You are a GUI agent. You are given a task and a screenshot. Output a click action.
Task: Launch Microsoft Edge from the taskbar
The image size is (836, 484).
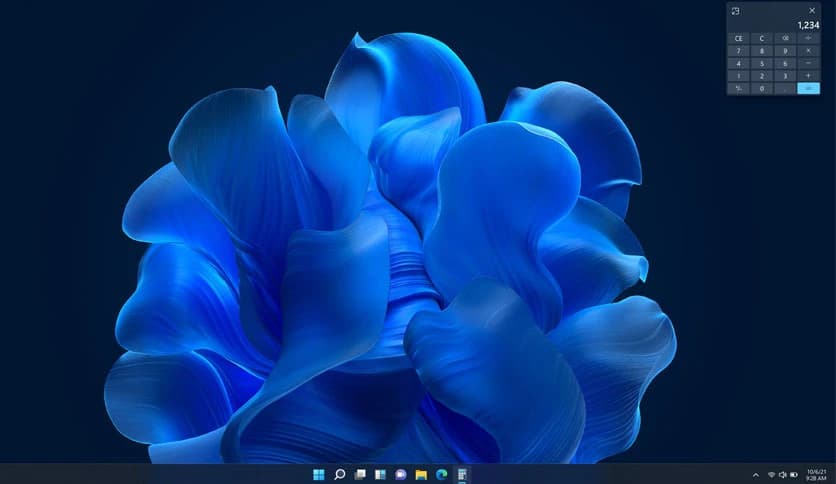click(x=441, y=474)
